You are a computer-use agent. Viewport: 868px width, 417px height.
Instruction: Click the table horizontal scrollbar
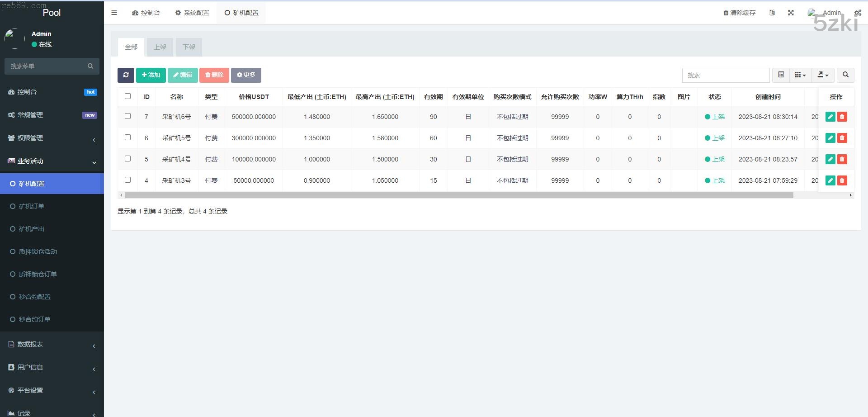click(459, 195)
